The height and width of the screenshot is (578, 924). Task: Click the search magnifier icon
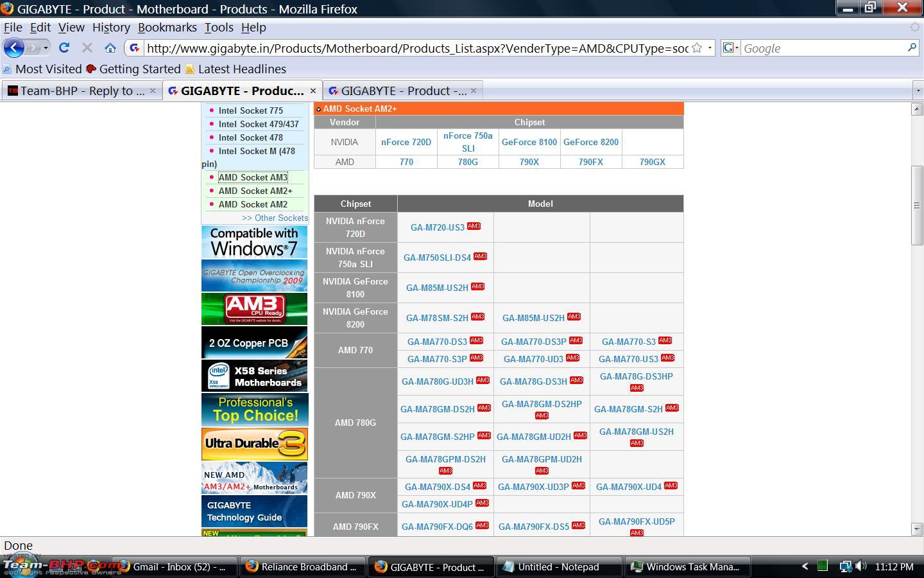[911, 48]
